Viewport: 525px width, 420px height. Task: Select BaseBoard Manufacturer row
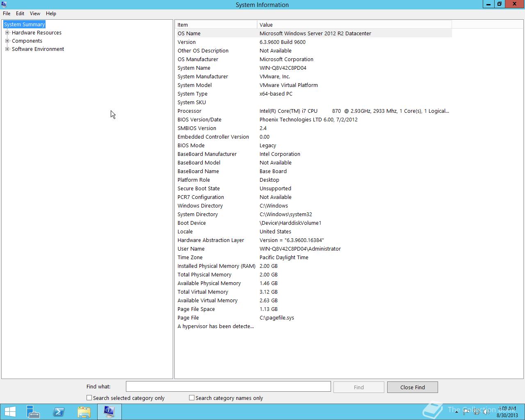314,154
